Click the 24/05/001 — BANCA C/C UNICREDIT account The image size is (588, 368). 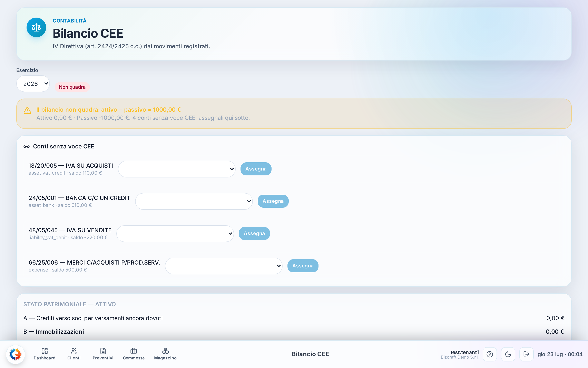click(79, 198)
